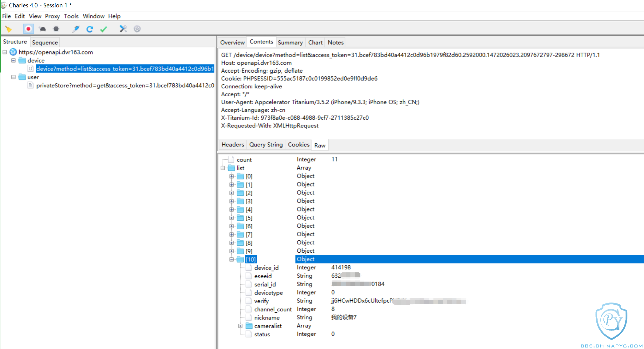
Task: Expand list item [1]
Action: point(231,185)
